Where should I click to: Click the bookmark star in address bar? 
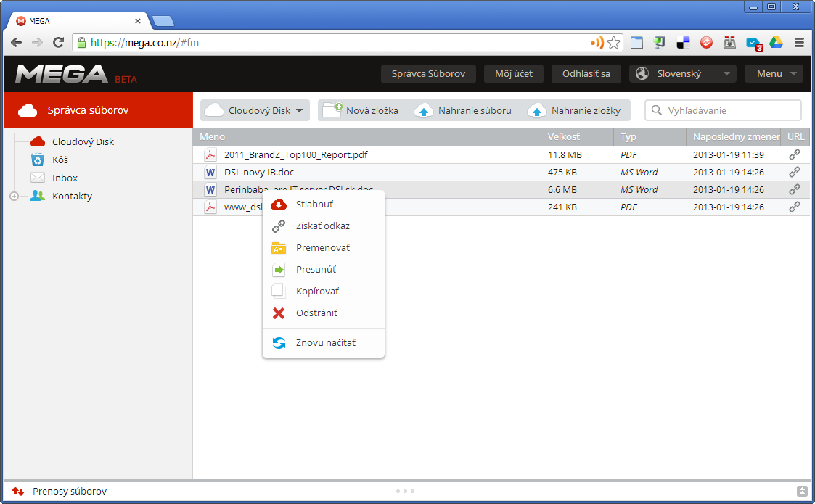614,43
